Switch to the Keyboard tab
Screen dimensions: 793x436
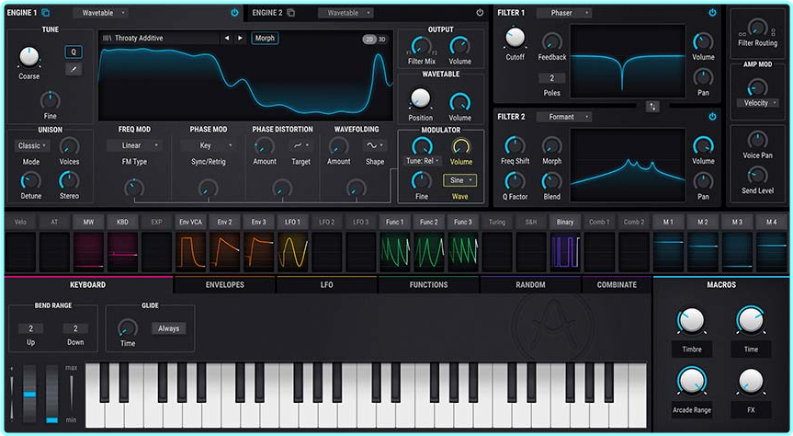pos(88,285)
